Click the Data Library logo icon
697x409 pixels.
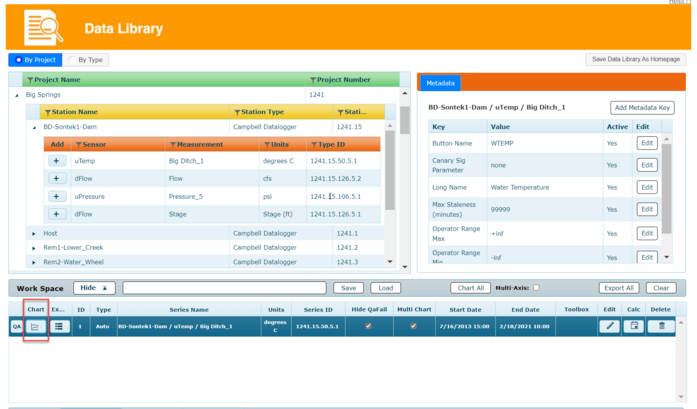pyautogui.click(x=43, y=28)
